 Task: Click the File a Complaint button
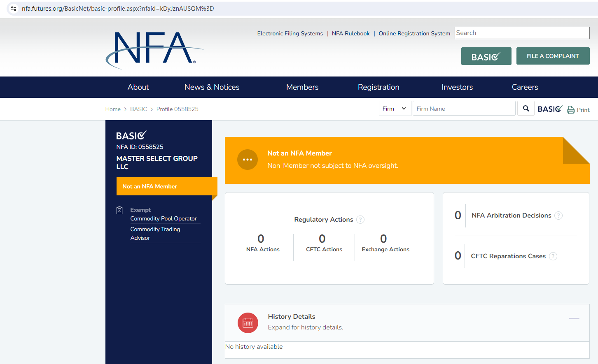553,56
